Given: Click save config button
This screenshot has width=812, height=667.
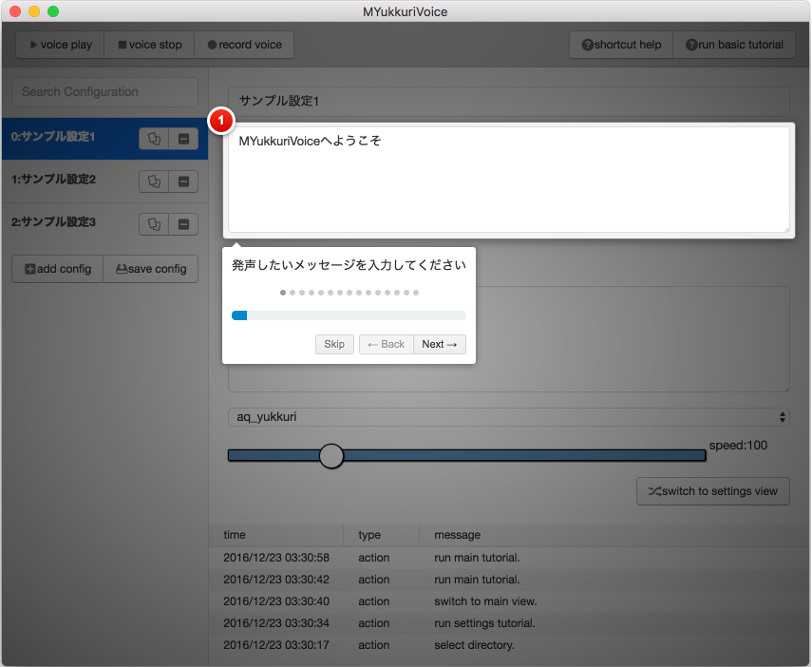Looking at the screenshot, I should (151, 269).
